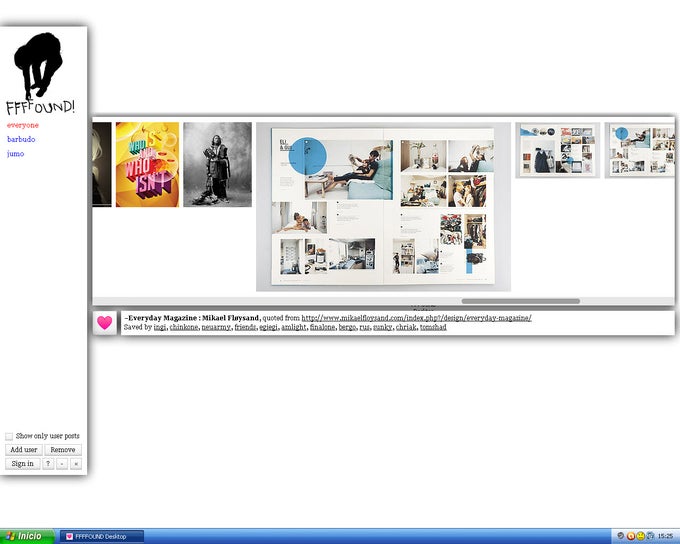
Task: Open user chriak's profile link
Action: (x=406, y=327)
